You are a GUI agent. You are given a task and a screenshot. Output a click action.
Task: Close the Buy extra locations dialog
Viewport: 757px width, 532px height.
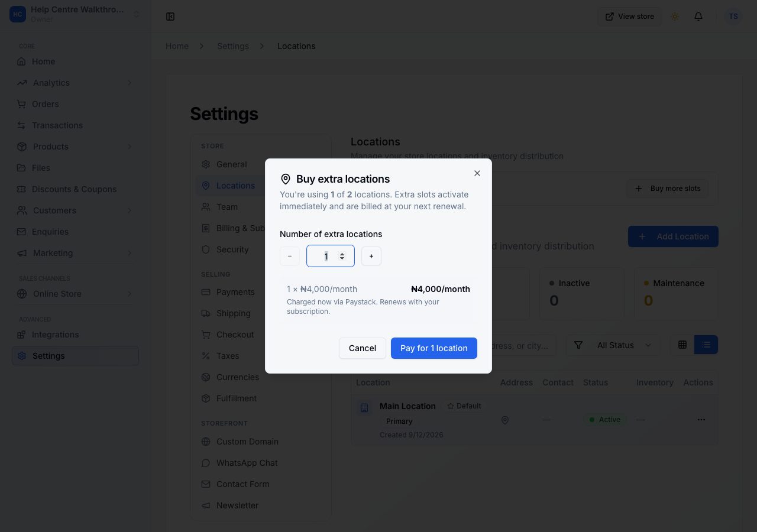[x=477, y=173]
